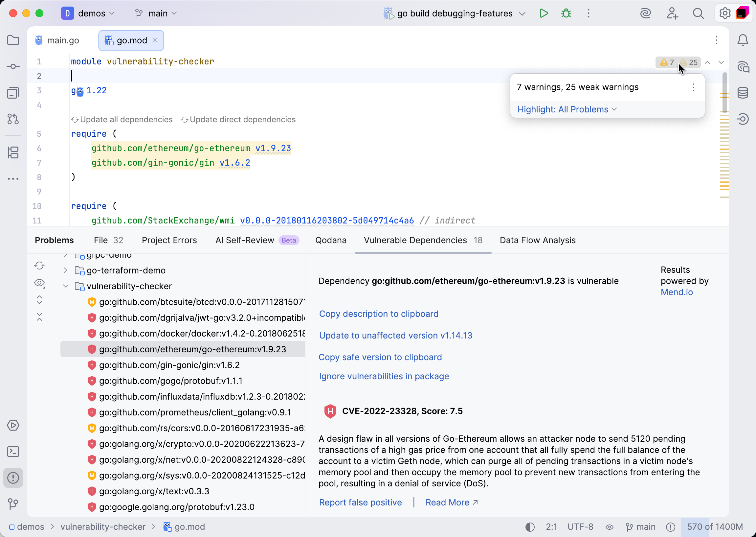
Task: Toggle the theme contrast icon in status bar
Action: coord(530,527)
